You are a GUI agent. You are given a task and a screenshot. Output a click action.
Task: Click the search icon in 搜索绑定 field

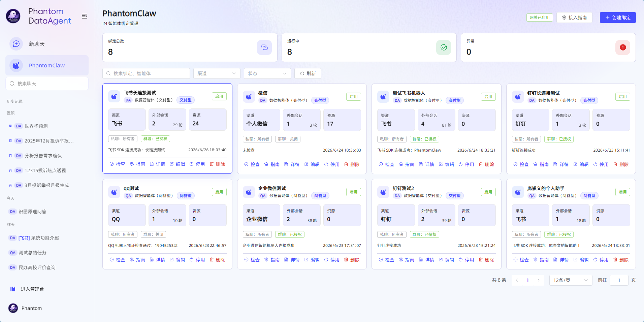(108, 73)
